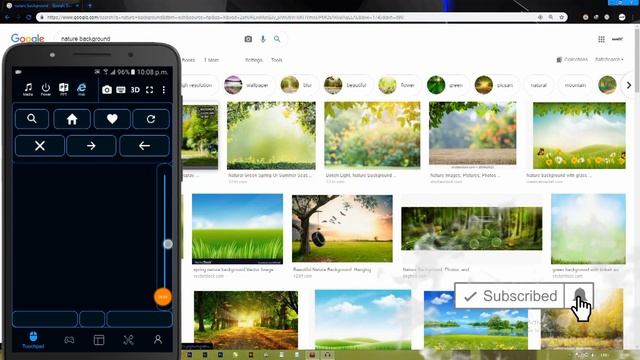
Task: Open the layout panel tab on phone
Action: pyautogui.click(x=99, y=340)
